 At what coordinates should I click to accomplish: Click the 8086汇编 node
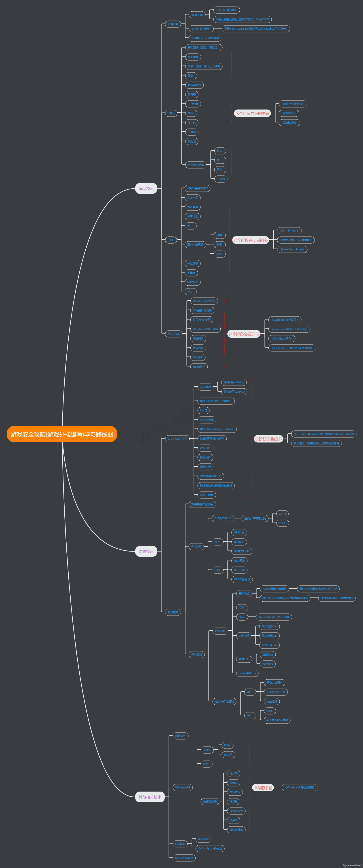(197, 15)
